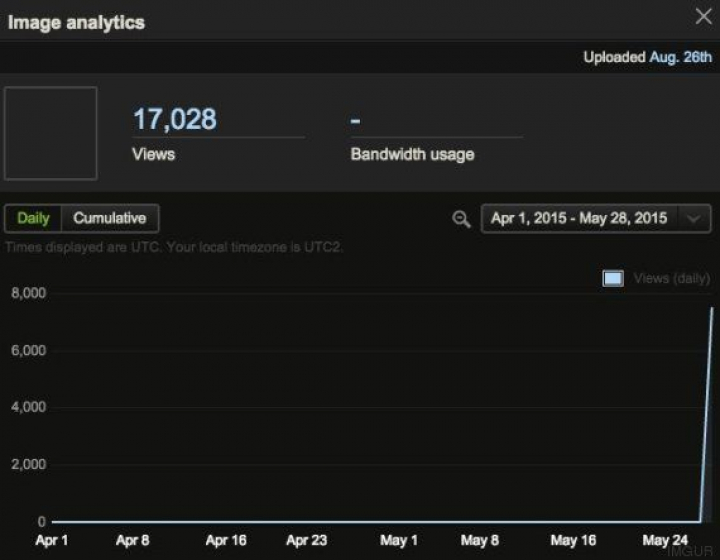Click the Image analytics title

tap(76, 22)
